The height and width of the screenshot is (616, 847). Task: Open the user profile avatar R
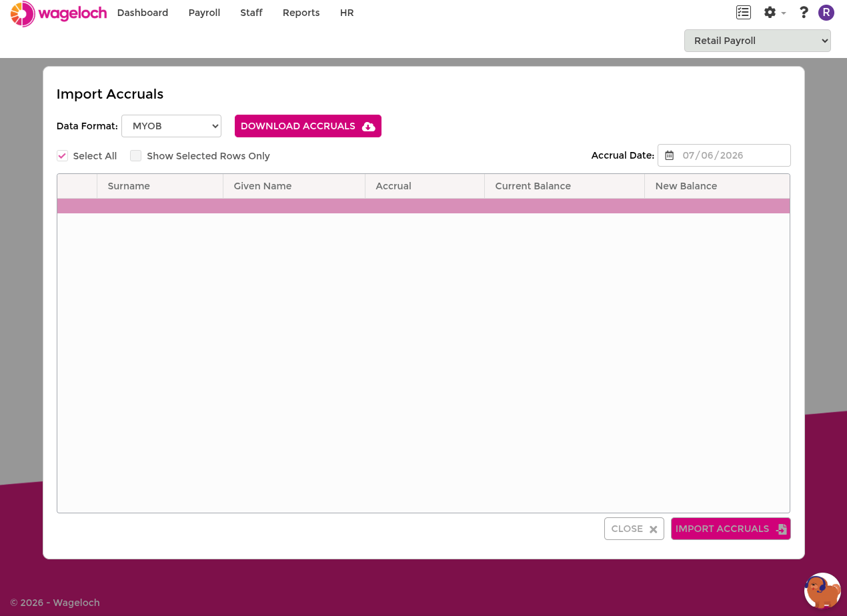826,13
